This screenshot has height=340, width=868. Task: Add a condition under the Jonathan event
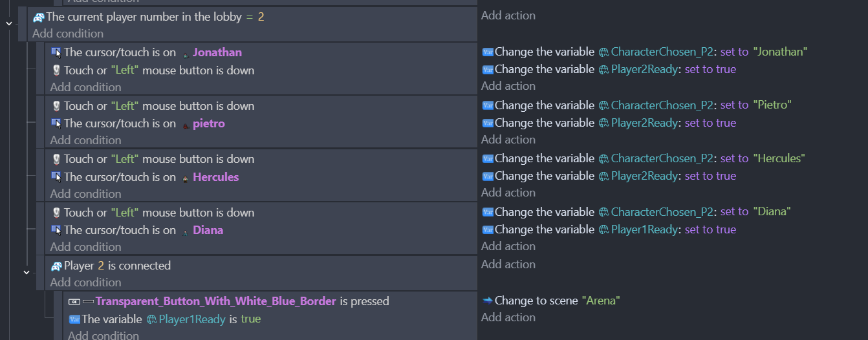[x=85, y=87]
